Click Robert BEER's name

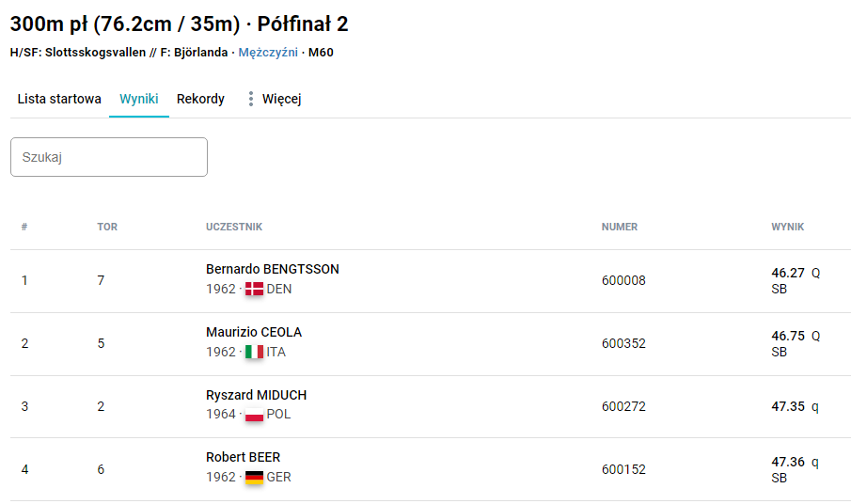pyautogui.click(x=243, y=457)
